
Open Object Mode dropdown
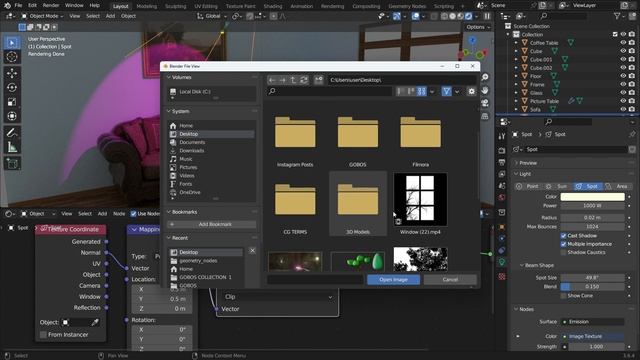tap(42, 16)
